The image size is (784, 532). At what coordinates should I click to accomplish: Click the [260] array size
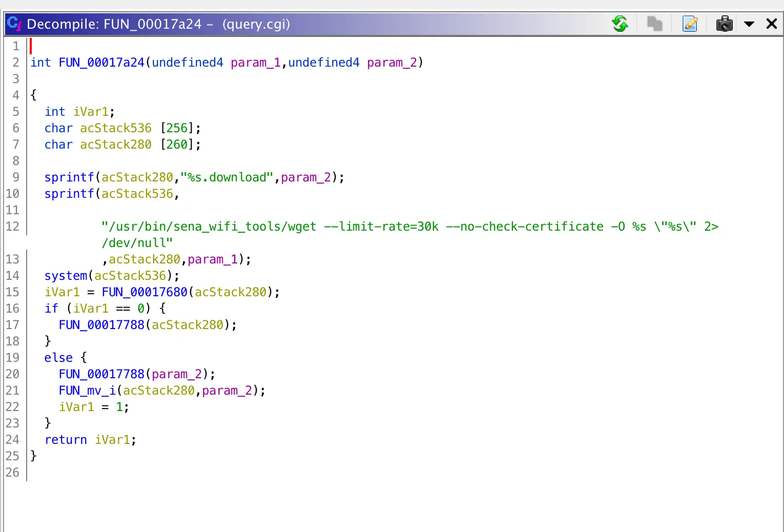coord(177,145)
